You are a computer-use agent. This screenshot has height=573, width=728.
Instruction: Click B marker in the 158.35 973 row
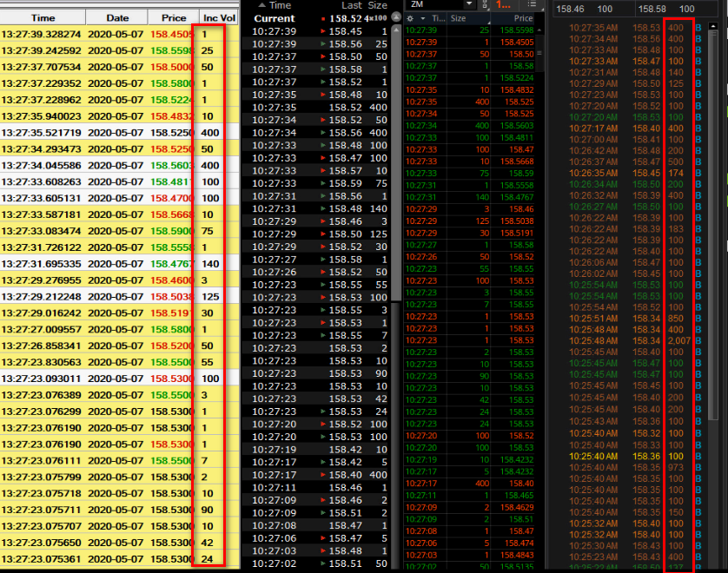(x=698, y=467)
